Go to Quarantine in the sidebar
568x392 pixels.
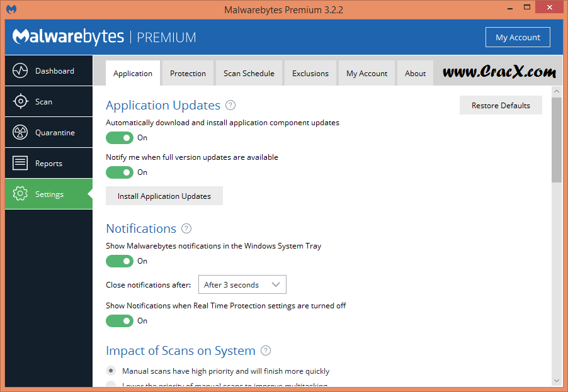(x=49, y=133)
